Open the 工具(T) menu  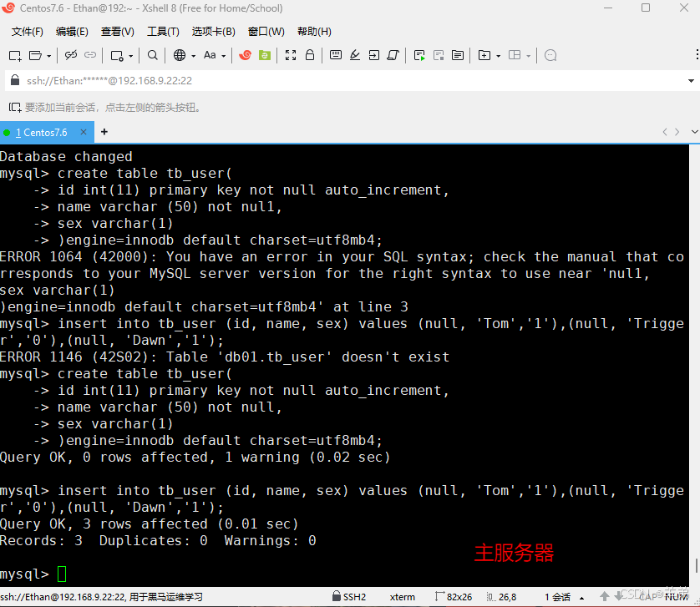click(163, 32)
